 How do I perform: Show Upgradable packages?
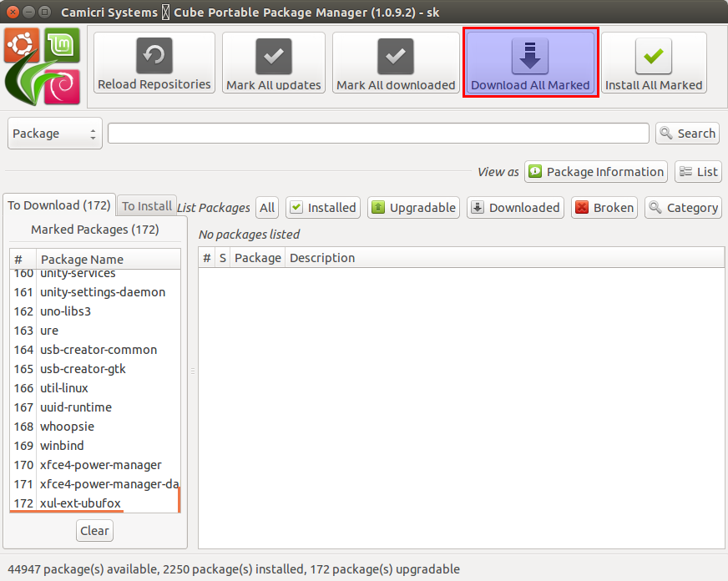coord(413,207)
